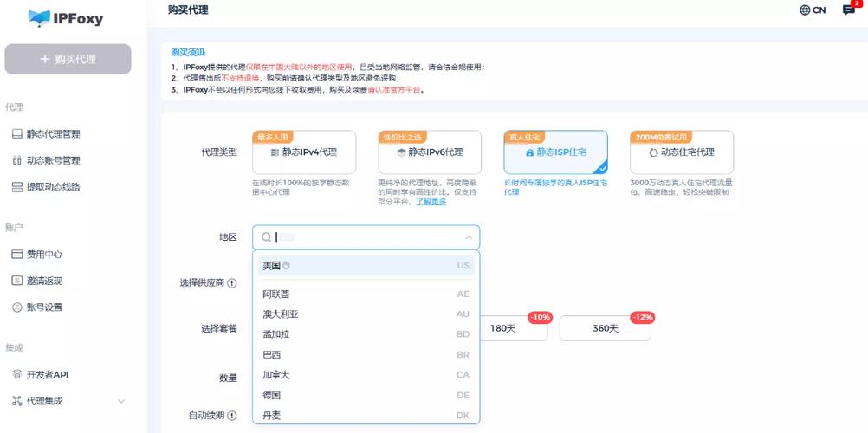The width and height of the screenshot is (868, 433).
Task: Click the 邀请返现 sidebar icon
Action: (16, 281)
